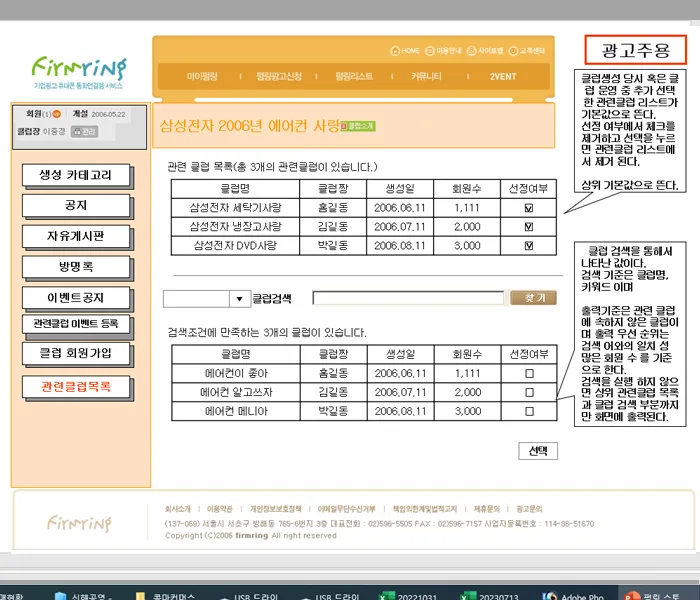This screenshot has height=600, width=700.
Task: Click the 선택 button
Action: pyautogui.click(x=538, y=451)
